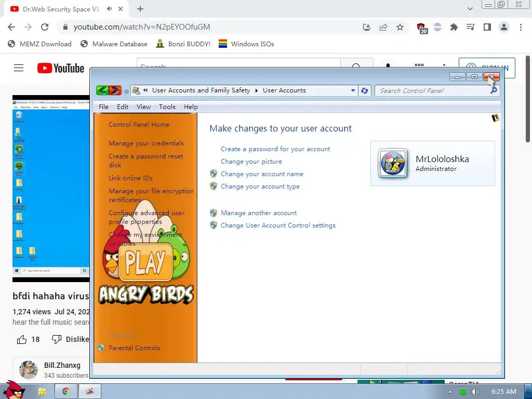
Task: Open the Tools menu
Action: click(167, 107)
